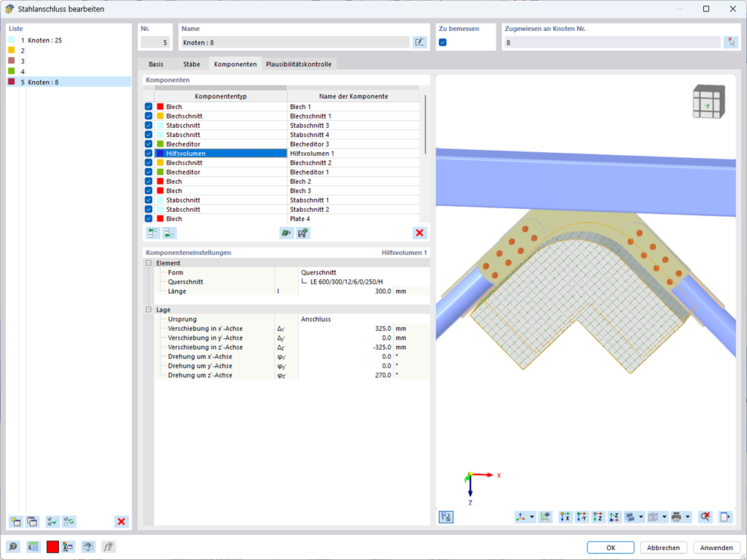This screenshot has height=560, width=747.
Task: Toggle the checkbox for Blech 1 component
Action: [149, 107]
